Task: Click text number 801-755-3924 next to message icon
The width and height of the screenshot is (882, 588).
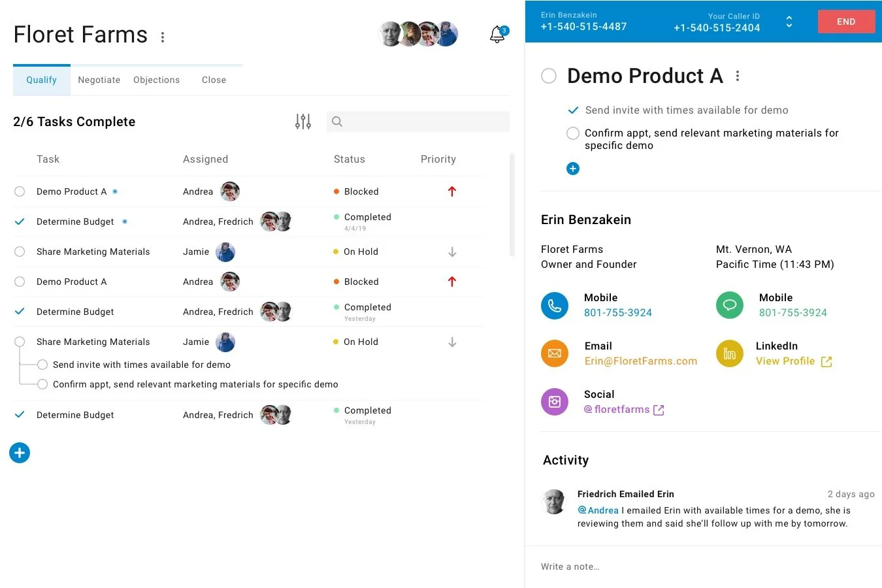Action: (x=793, y=313)
